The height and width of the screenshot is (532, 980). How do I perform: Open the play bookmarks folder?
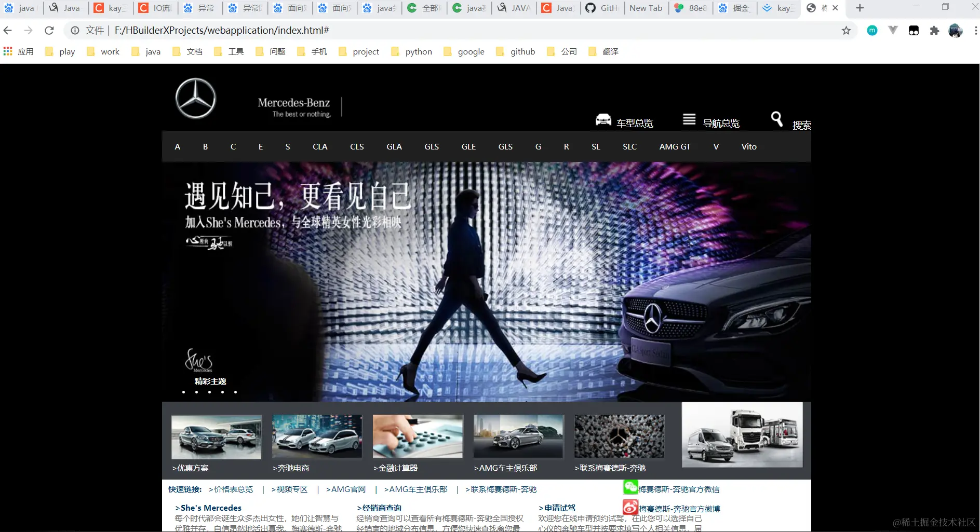(61, 51)
